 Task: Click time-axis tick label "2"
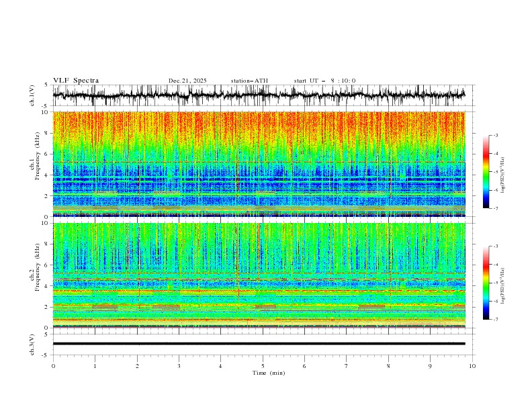click(137, 366)
